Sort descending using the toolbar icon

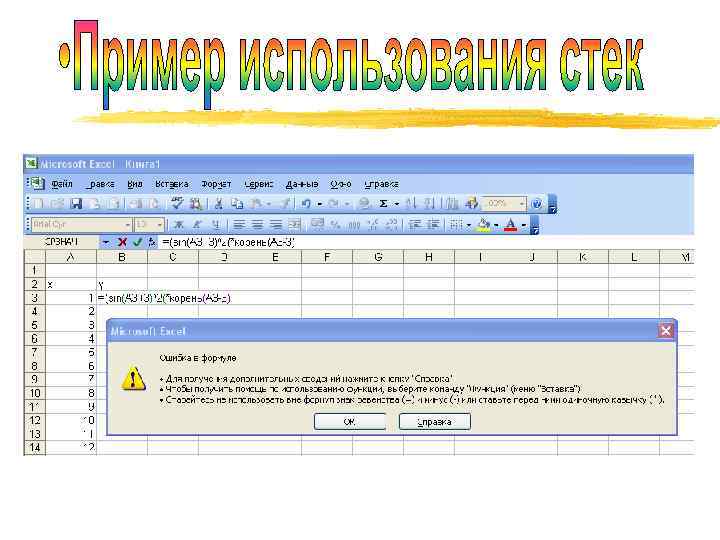pos(429,203)
